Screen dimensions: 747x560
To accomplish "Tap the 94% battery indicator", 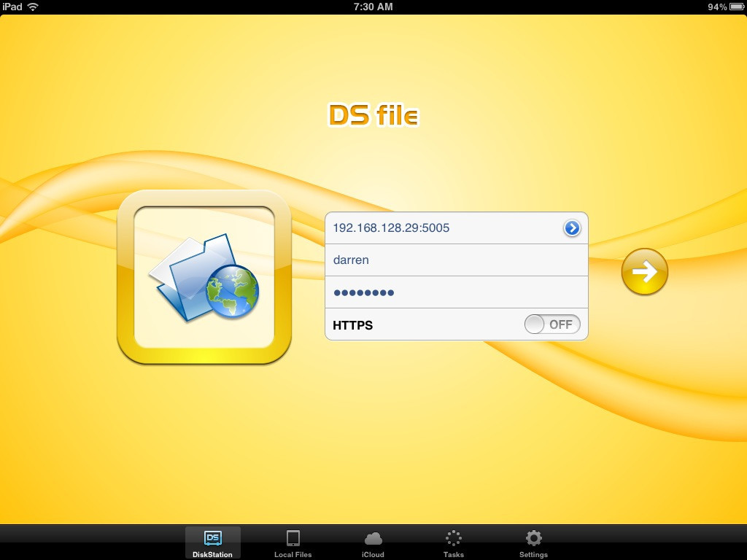I will 726,7.
